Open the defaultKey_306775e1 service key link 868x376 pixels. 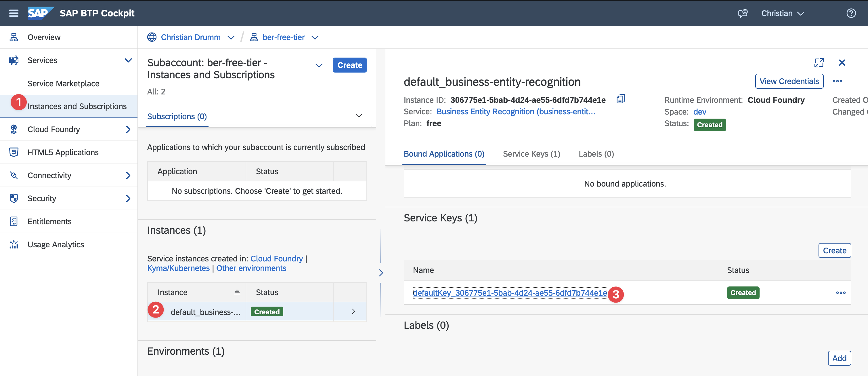pyautogui.click(x=510, y=293)
